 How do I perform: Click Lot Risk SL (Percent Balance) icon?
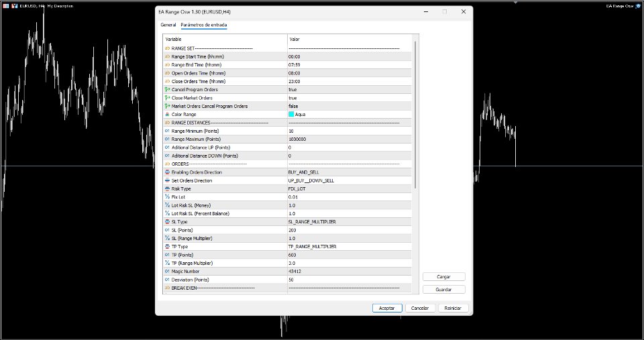tap(167, 213)
